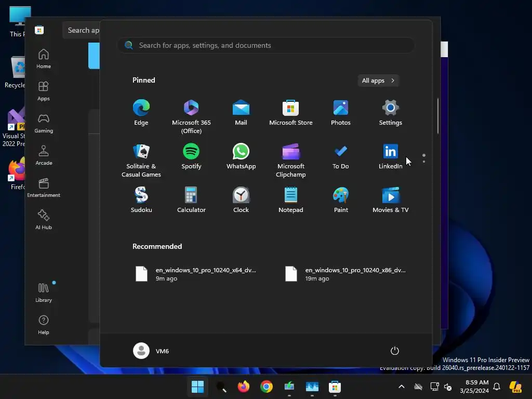Open the notification bell in tray
Screen dimensions: 532x399
(x=497, y=387)
